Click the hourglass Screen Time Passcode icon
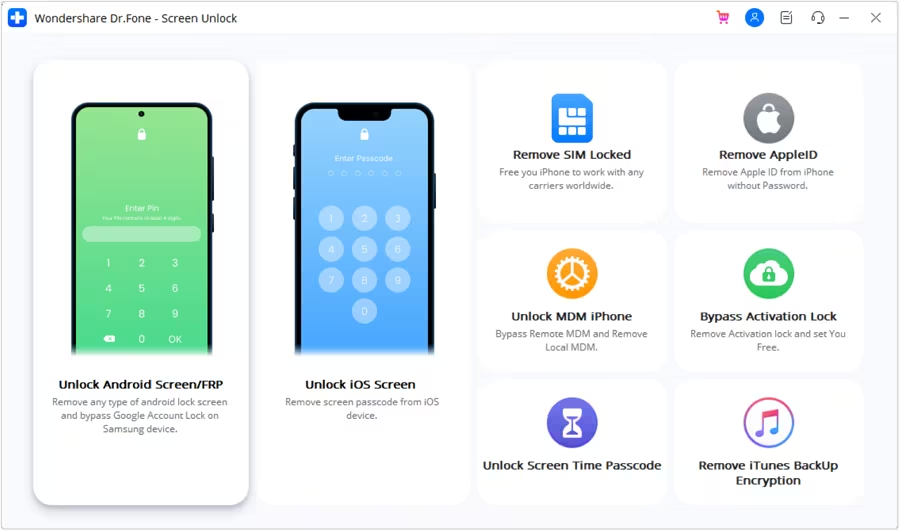The width and height of the screenshot is (900, 531). [572, 423]
